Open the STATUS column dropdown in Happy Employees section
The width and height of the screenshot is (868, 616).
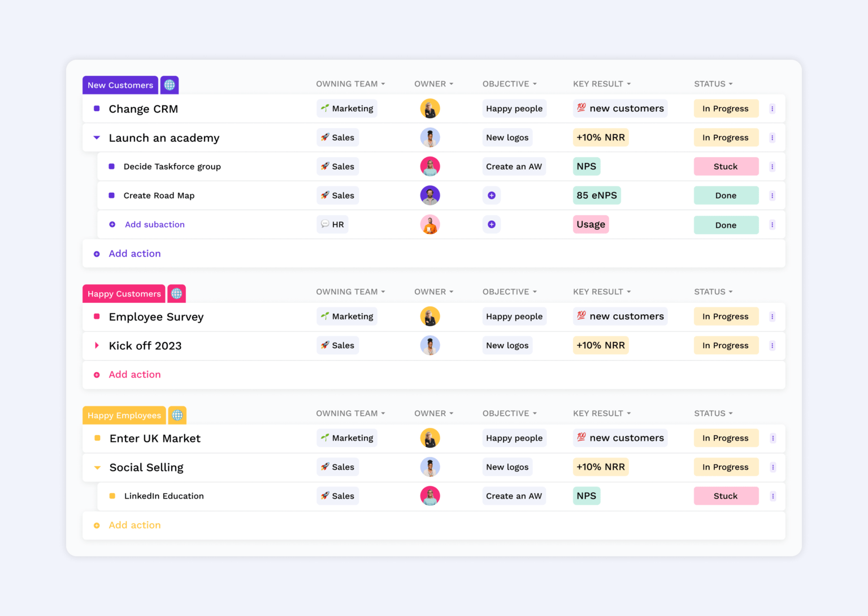click(713, 413)
